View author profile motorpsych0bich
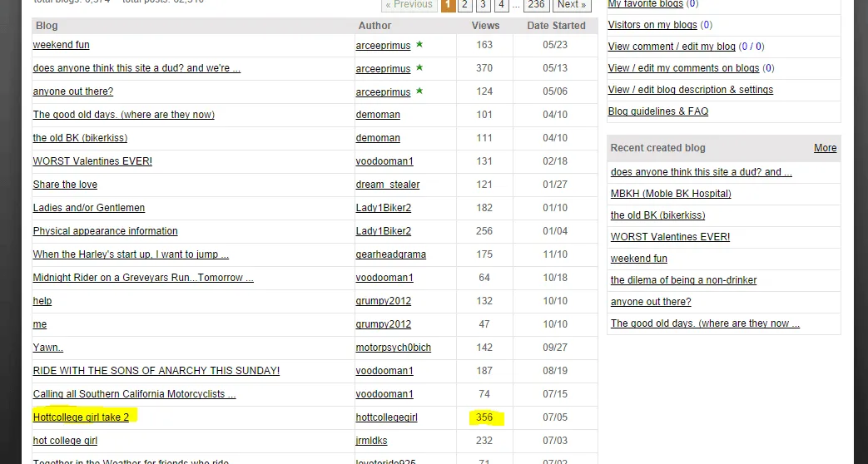Viewport: 868px width, 464px height. click(x=393, y=348)
